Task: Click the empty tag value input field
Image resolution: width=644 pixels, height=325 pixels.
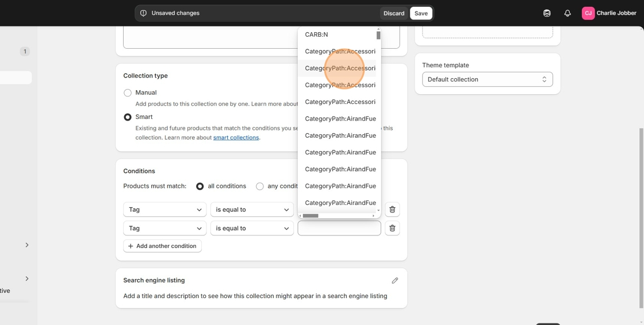Action: point(339,228)
